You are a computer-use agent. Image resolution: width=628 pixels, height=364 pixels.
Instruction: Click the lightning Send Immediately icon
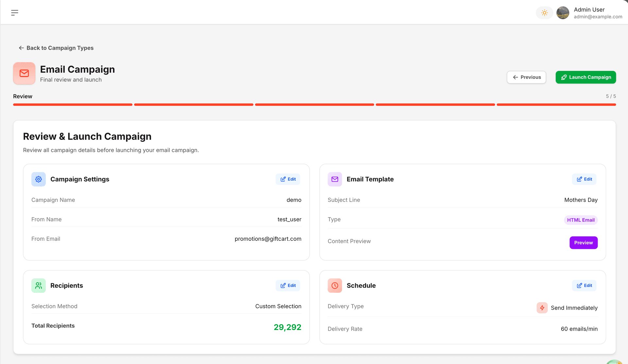click(542, 308)
